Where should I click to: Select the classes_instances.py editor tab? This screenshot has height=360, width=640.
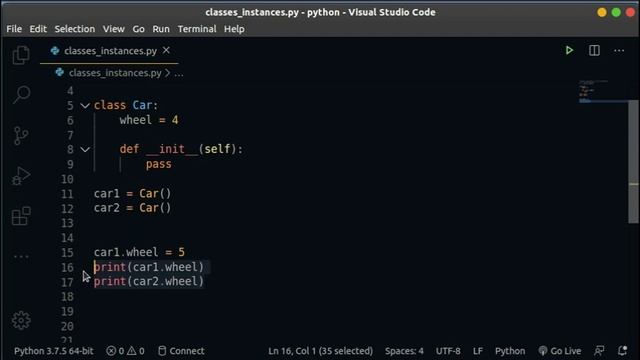(x=109, y=51)
